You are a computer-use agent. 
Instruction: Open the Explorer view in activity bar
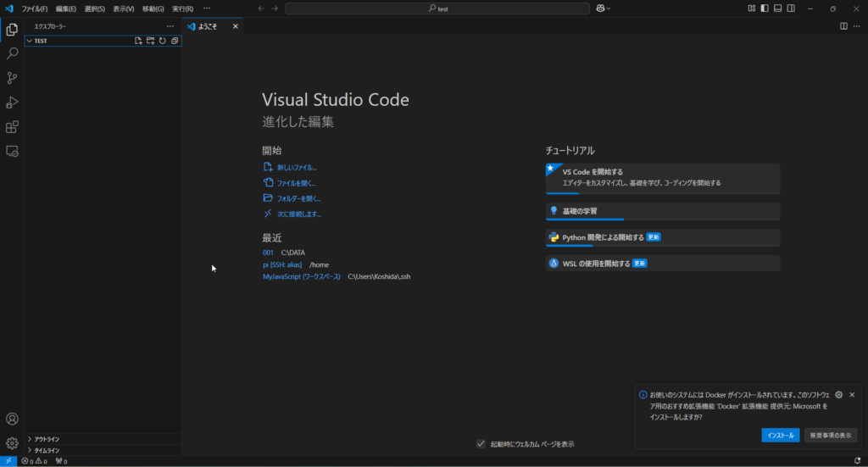[12, 30]
